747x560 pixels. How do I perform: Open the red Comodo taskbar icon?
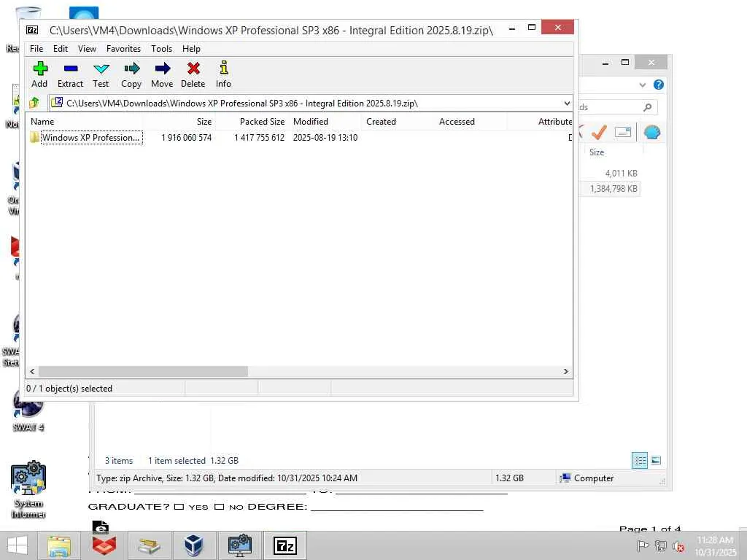pyautogui.click(x=104, y=545)
